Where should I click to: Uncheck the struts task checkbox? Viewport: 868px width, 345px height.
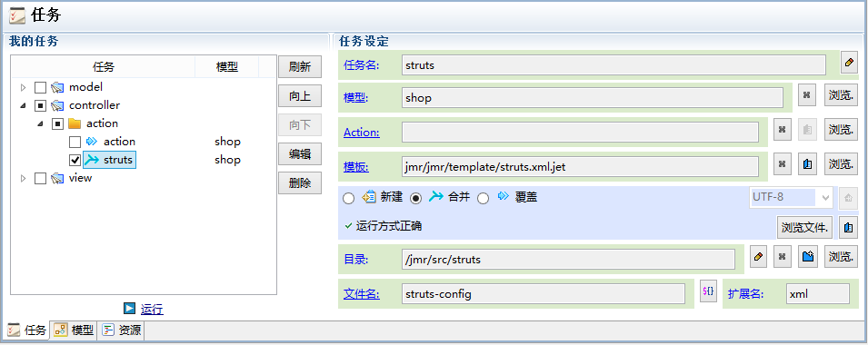75,160
